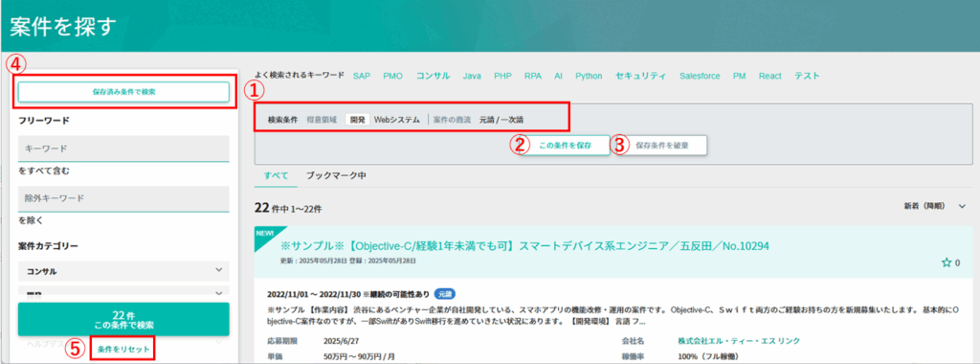Select the SAP keyword link
The image size is (980, 364).
(x=361, y=76)
